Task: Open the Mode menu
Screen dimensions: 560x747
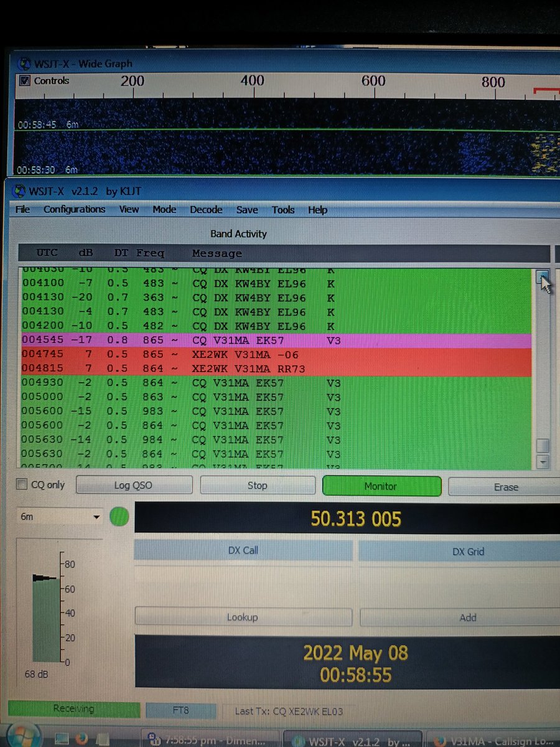Action: pos(164,210)
